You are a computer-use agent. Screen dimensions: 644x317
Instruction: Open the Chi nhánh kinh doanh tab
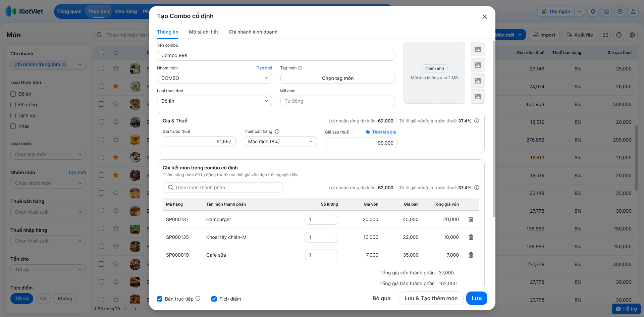tap(253, 32)
